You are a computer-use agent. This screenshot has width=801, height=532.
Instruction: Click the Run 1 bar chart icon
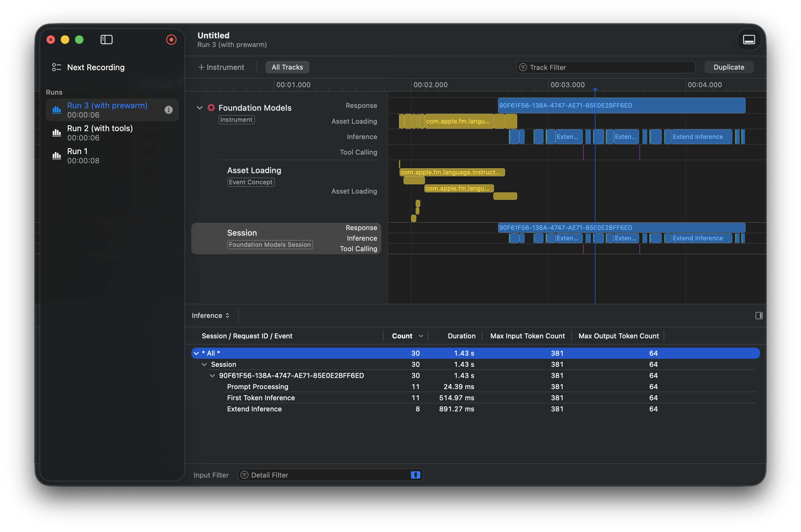pos(57,155)
